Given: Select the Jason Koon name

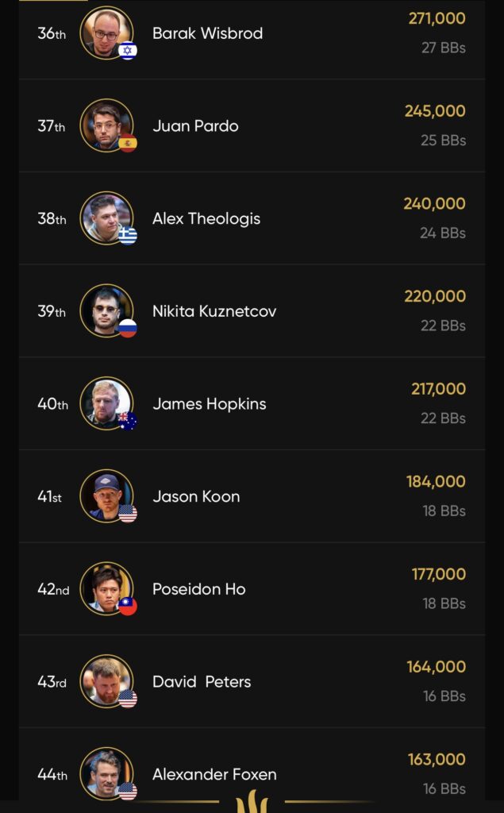Looking at the screenshot, I should click(x=196, y=497).
